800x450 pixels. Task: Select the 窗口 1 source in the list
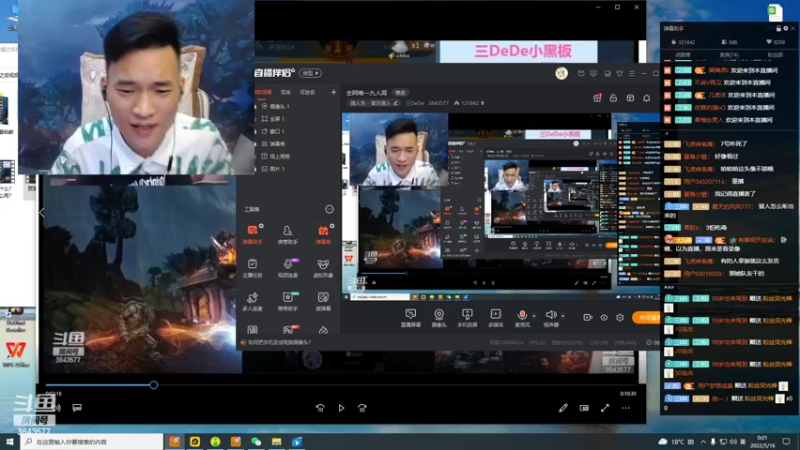[273, 131]
